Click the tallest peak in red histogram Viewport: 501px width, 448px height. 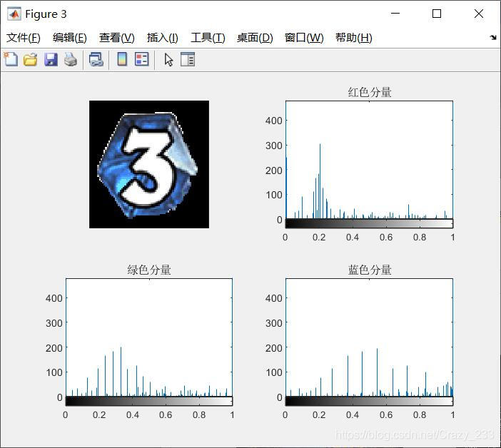tap(320, 181)
